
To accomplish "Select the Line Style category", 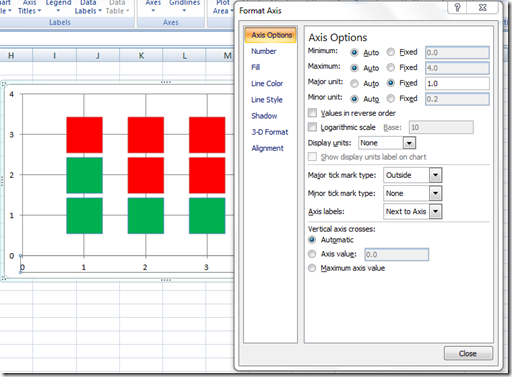I will [267, 100].
